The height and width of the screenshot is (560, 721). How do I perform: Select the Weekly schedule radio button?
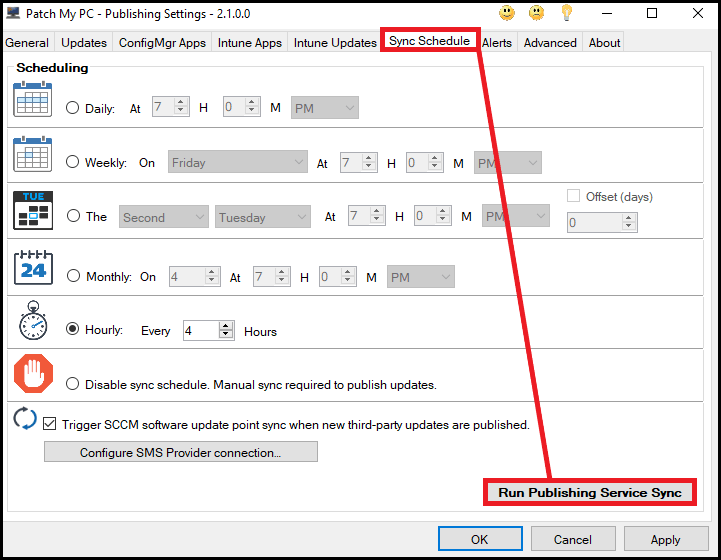[x=72, y=162]
